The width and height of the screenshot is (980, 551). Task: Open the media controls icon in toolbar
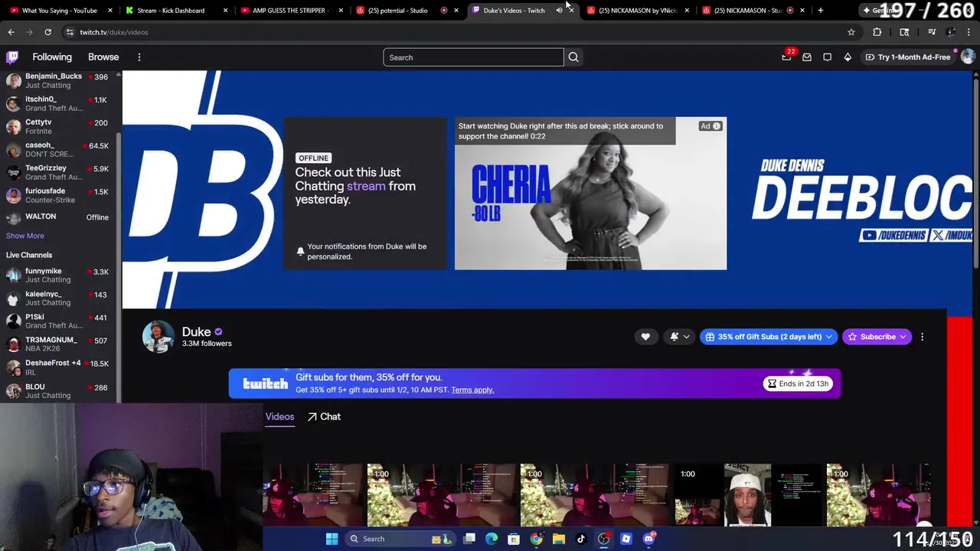click(x=932, y=32)
